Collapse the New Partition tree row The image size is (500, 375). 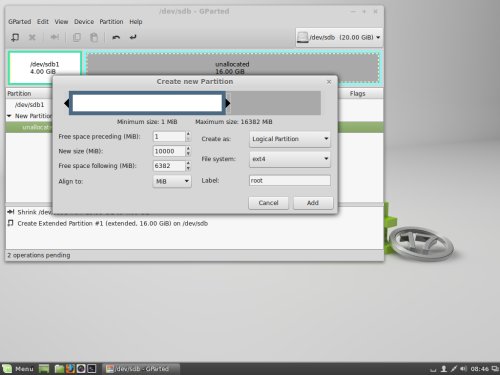(x=9, y=116)
